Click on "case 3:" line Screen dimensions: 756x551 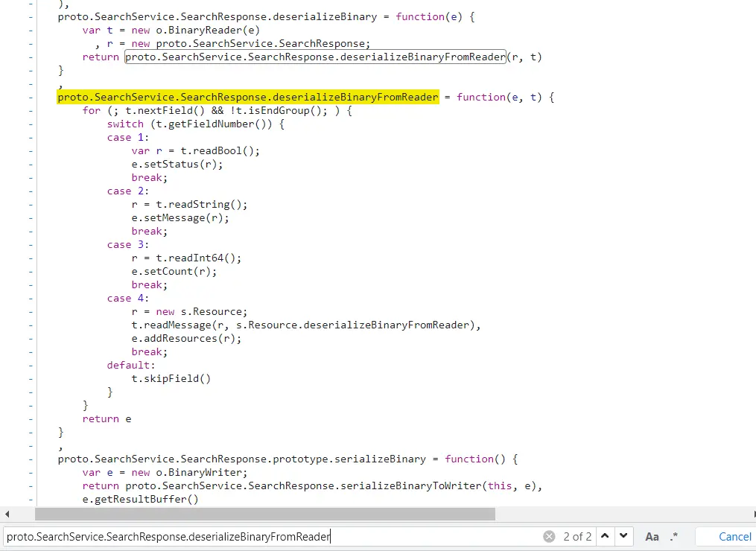(x=128, y=244)
